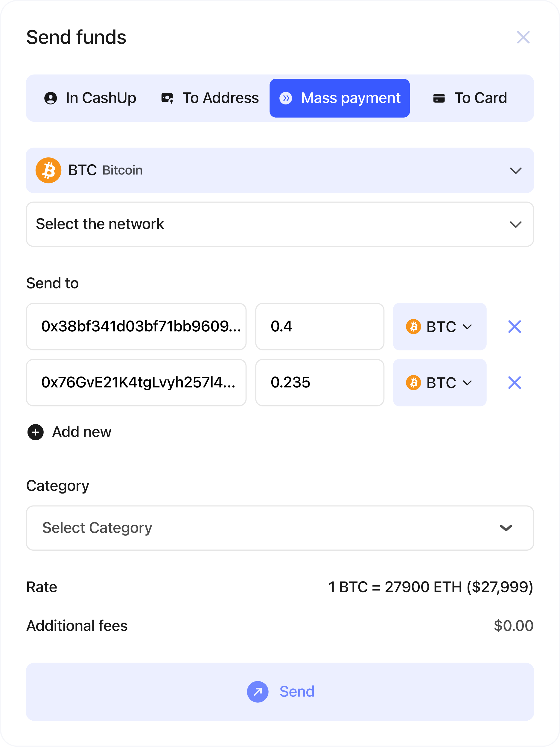Open the BTC Bitcoin currency dropdown
The width and height of the screenshot is (560, 747).
[x=515, y=171]
